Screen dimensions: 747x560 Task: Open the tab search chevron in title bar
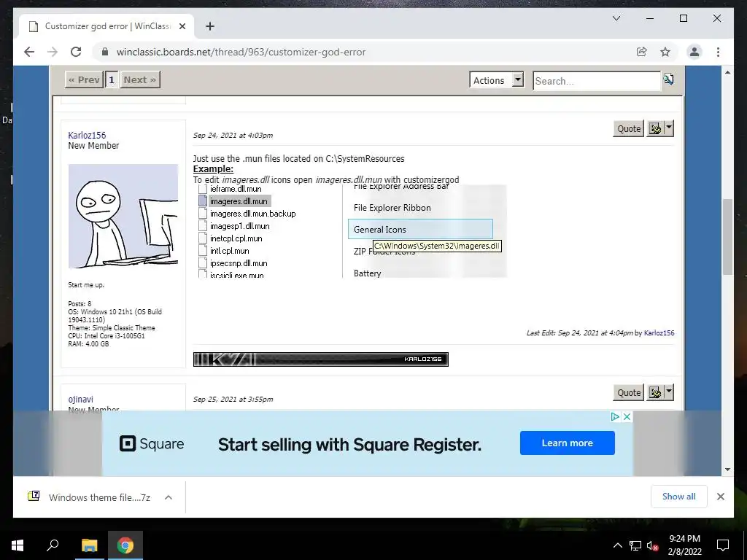pos(616,18)
